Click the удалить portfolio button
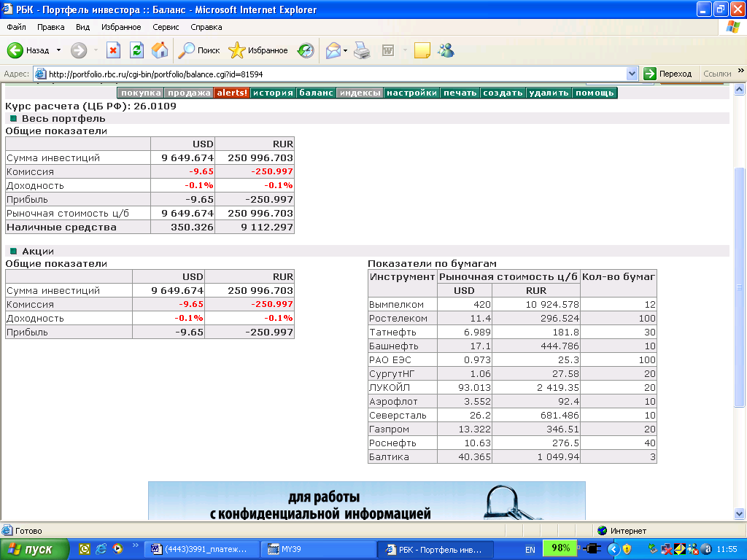The height and width of the screenshot is (560, 747). pos(549,93)
